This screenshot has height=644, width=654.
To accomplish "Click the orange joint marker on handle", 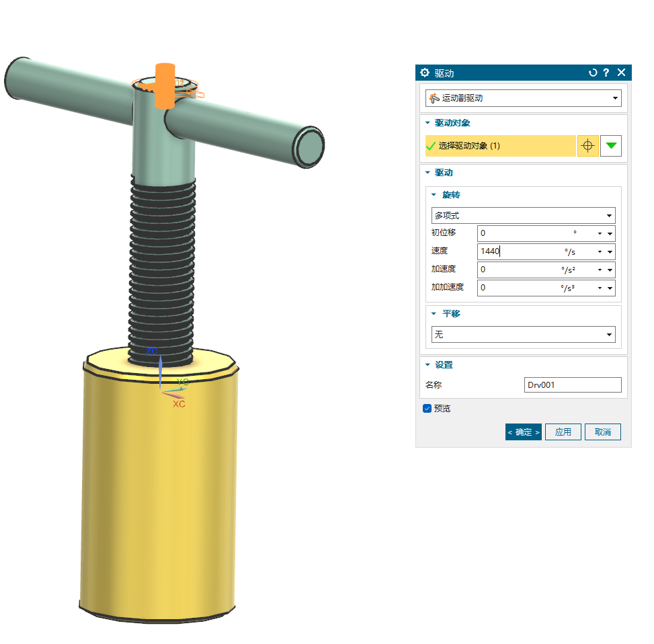I will (x=165, y=86).
